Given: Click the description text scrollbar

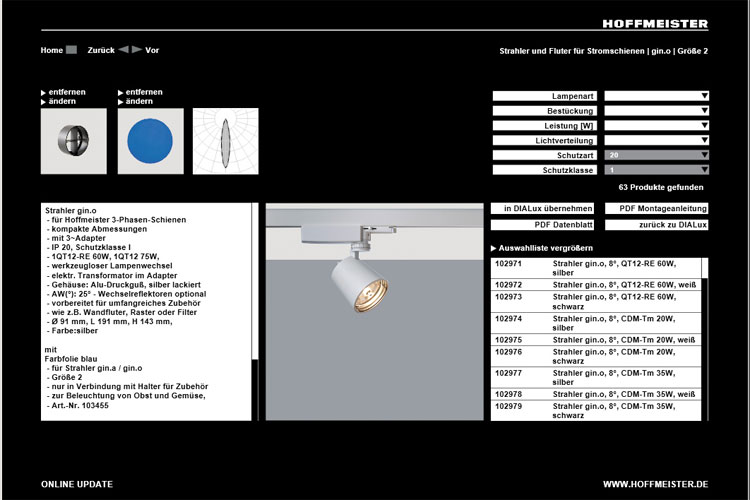Looking at the screenshot, I should point(255,311).
